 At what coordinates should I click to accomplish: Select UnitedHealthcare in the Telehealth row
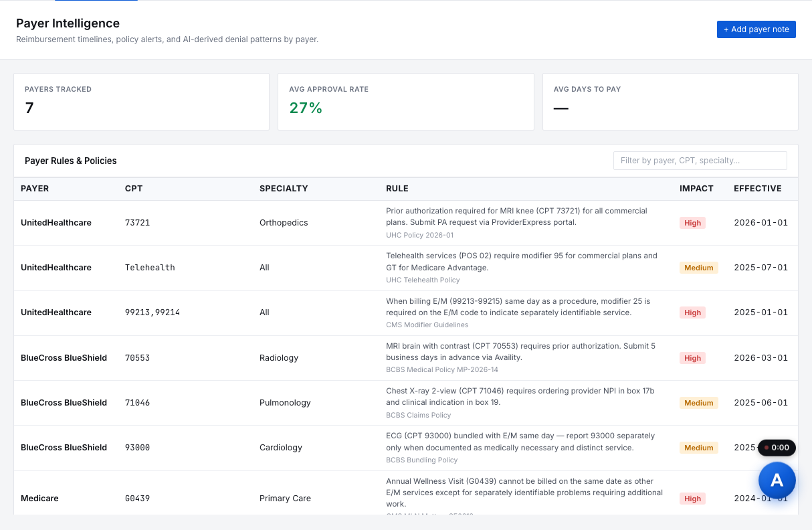56,268
